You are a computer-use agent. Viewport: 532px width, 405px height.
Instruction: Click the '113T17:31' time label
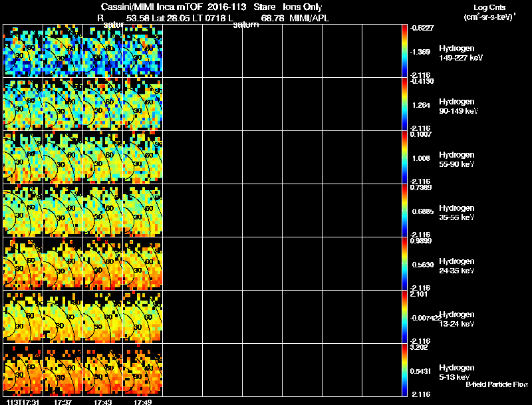(x=23, y=402)
